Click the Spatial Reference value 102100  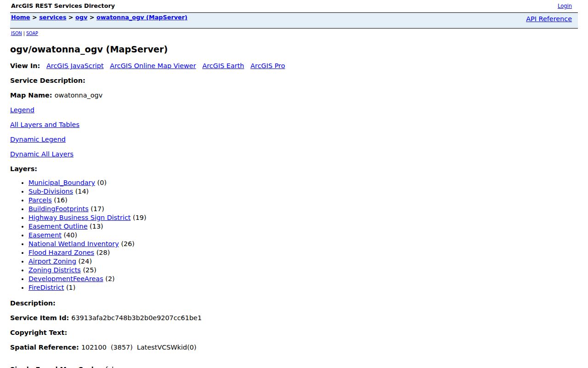click(94, 347)
